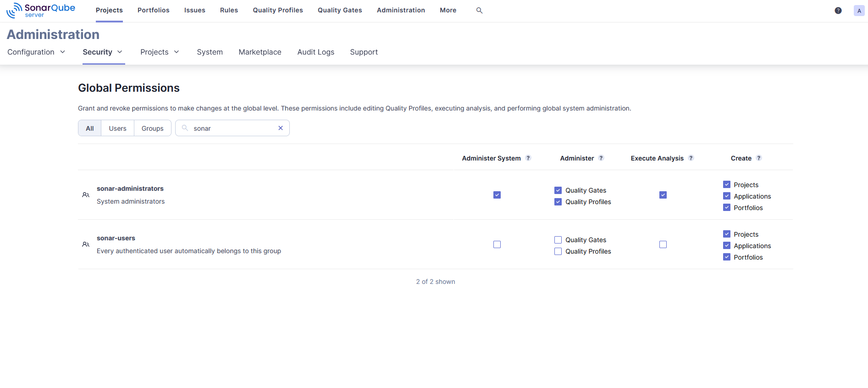Filter permissions by Users

click(118, 128)
